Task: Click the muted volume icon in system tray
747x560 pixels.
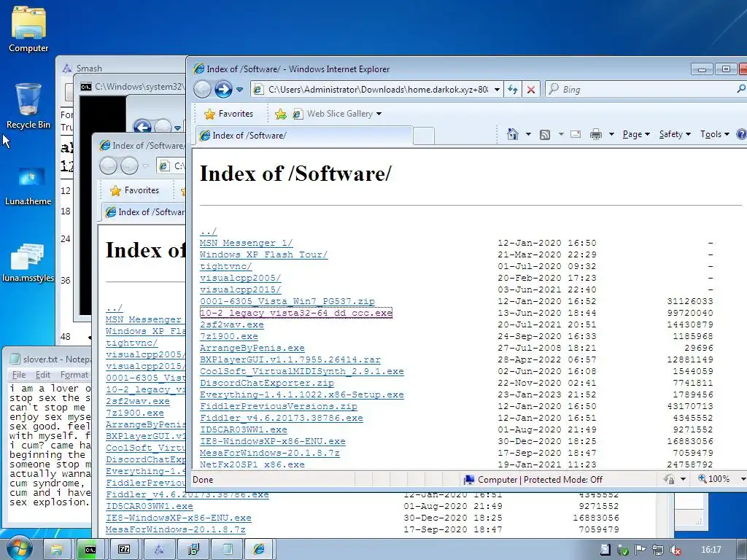Action: pos(675,550)
